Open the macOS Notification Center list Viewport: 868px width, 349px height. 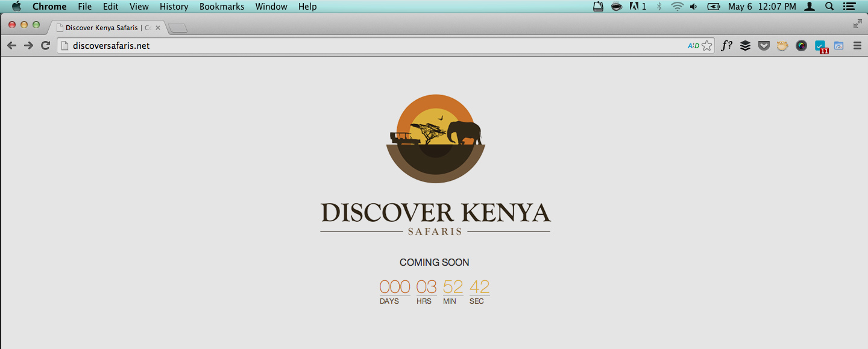pyautogui.click(x=849, y=7)
